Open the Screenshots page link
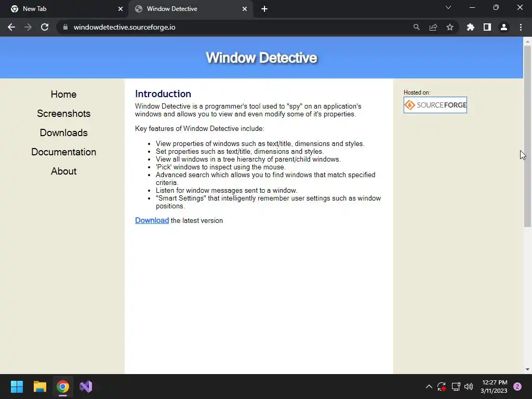The width and height of the screenshot is (532, 399). [64, 114]
